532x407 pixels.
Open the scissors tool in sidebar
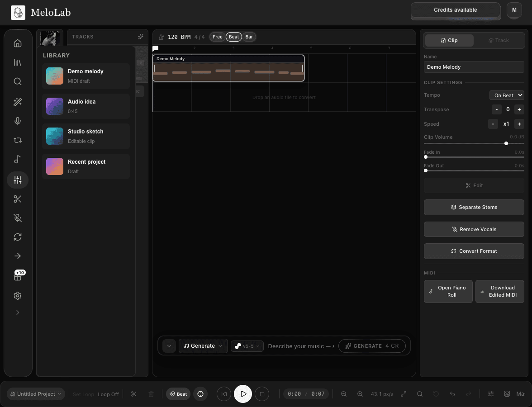18,199
